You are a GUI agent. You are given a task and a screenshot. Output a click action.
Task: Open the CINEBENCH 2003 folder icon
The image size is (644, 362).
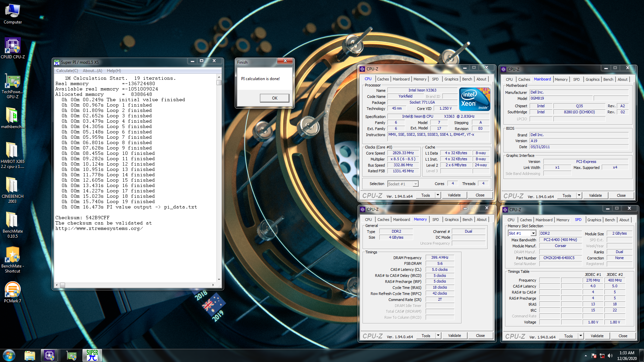point(13,190)
